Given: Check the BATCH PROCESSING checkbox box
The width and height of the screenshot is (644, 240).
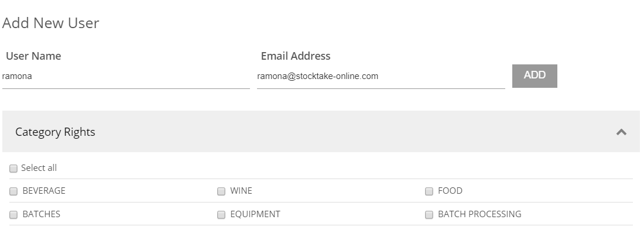Looking at the screenshot, I should click(x=429, y=215).
